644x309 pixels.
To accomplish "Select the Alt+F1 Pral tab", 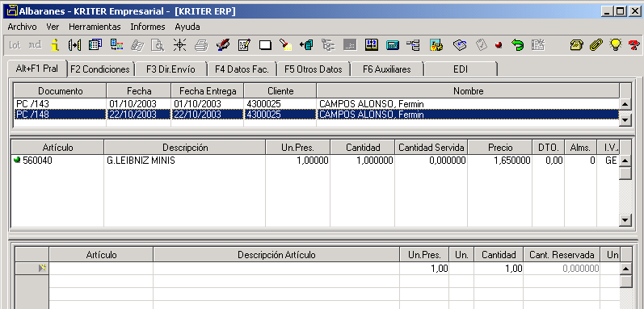I will pos(36,69).
